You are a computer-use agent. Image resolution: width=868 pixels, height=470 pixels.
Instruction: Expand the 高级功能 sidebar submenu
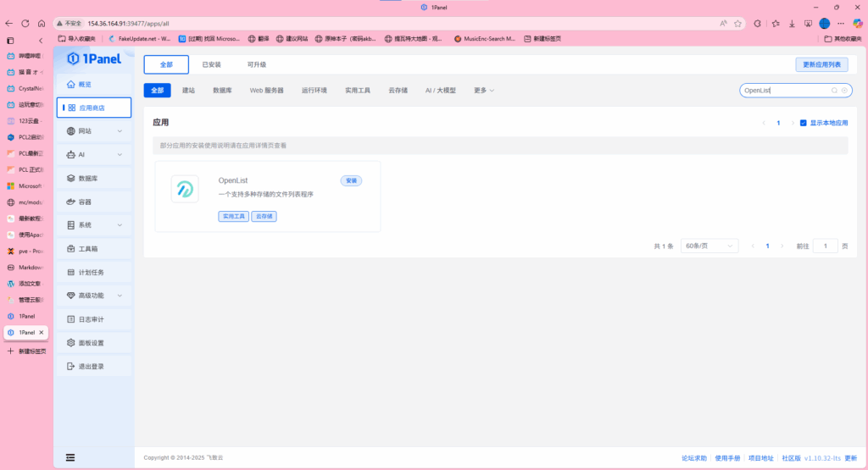point(120,296)
